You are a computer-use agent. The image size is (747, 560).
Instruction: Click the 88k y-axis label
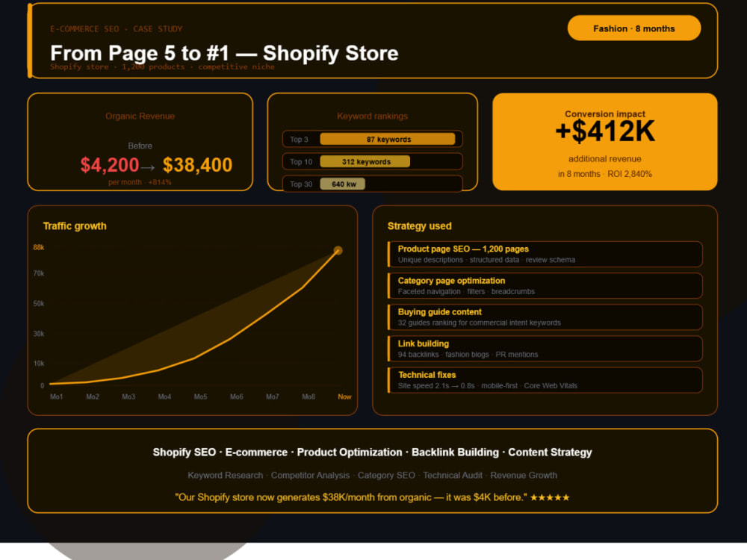click(39, 247)
